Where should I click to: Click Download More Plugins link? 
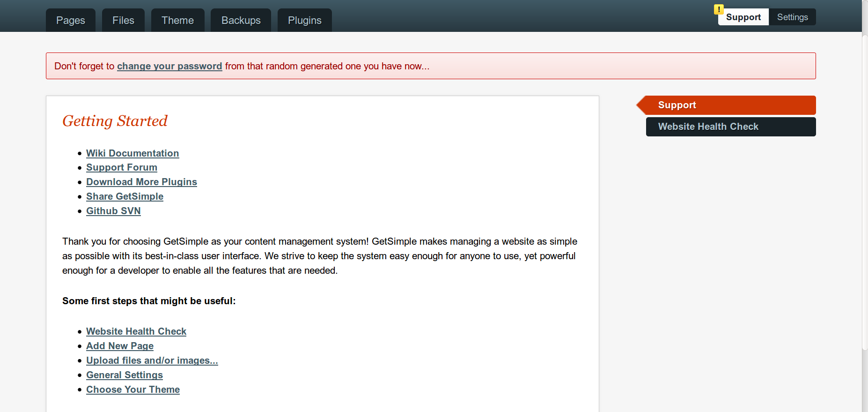141,182
